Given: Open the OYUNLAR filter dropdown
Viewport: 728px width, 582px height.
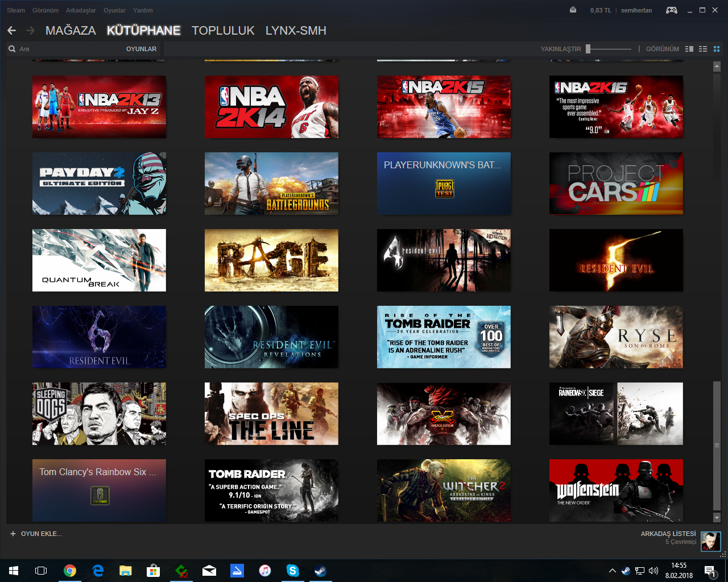Looking at the screenshot, I should tap(141, 49).
